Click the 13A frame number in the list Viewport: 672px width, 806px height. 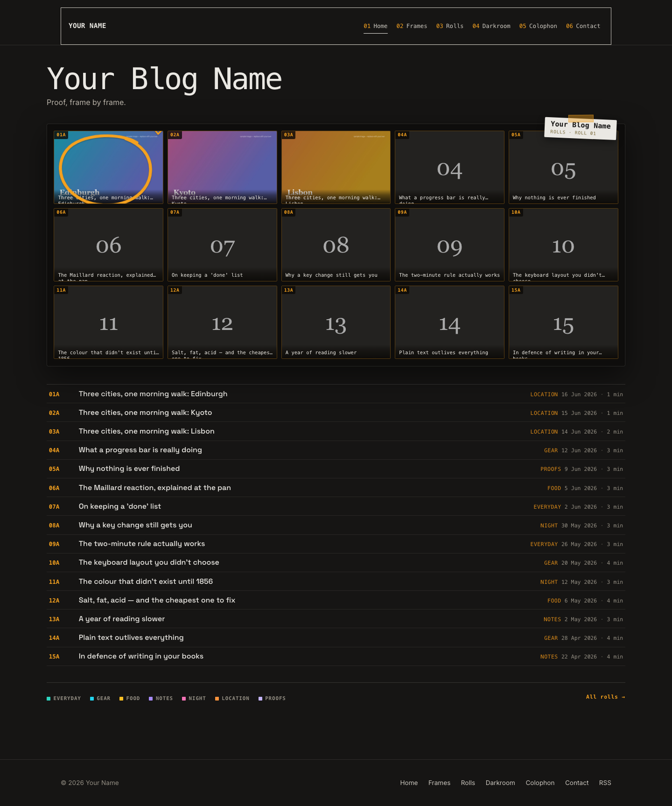[x=54, y=619]
